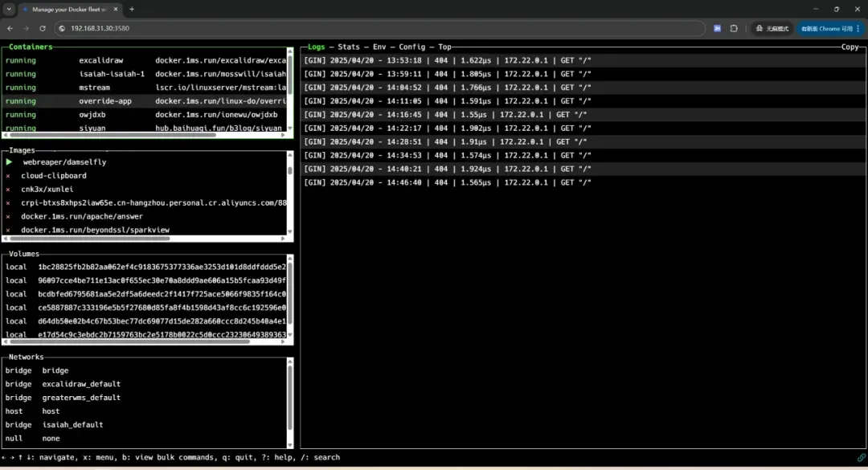Go back using the browser back arrow
Image resolution: width=868 pixels, height=470 pixels.
[10, 28]
